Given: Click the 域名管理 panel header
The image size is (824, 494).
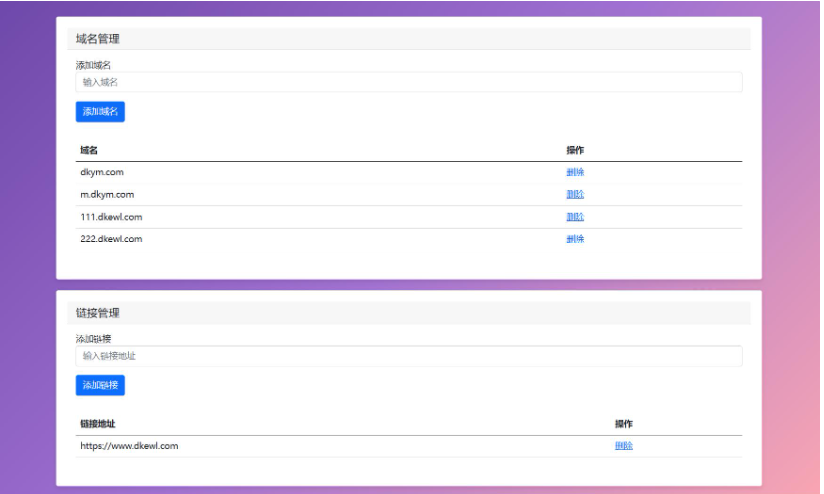Looking at the screenshot, I should pyautogui.click(x=98, y=39).
